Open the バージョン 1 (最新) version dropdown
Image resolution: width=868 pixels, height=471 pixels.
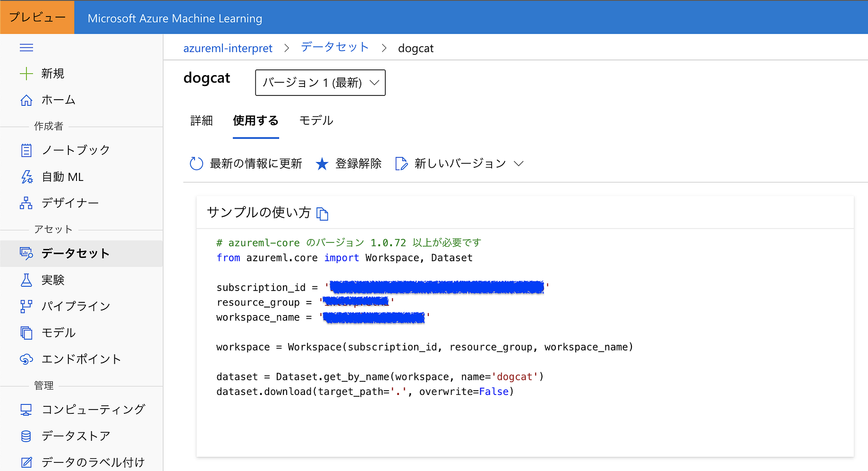[x=320, y=83]
